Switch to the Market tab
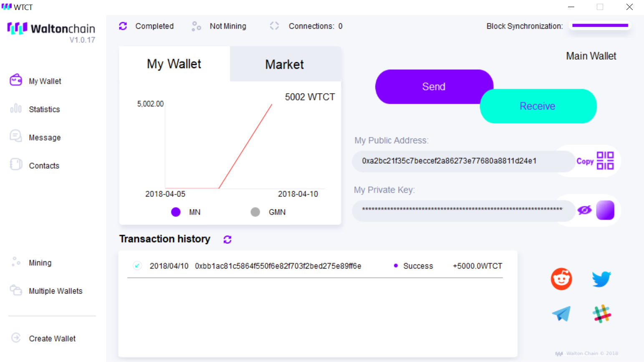This screenshot has width=644, height=362. pyautogui.click(x=285, y=64)
